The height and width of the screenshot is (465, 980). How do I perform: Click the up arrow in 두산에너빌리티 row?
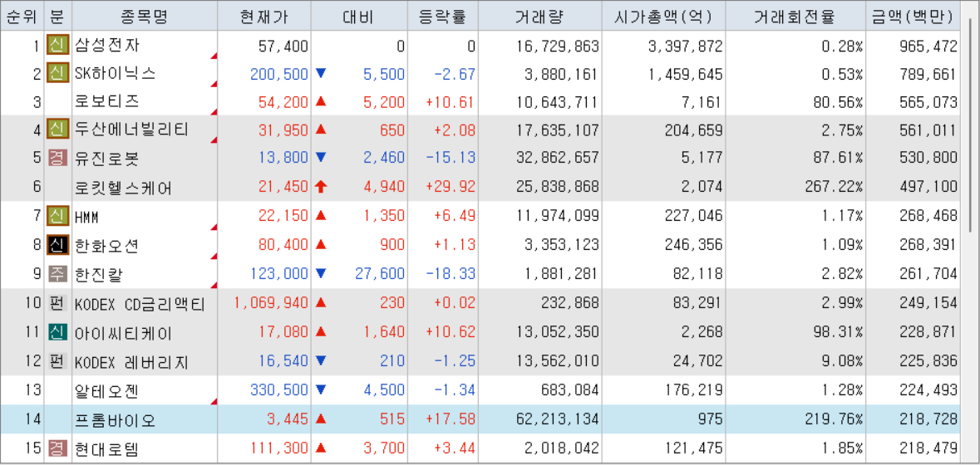321,130
